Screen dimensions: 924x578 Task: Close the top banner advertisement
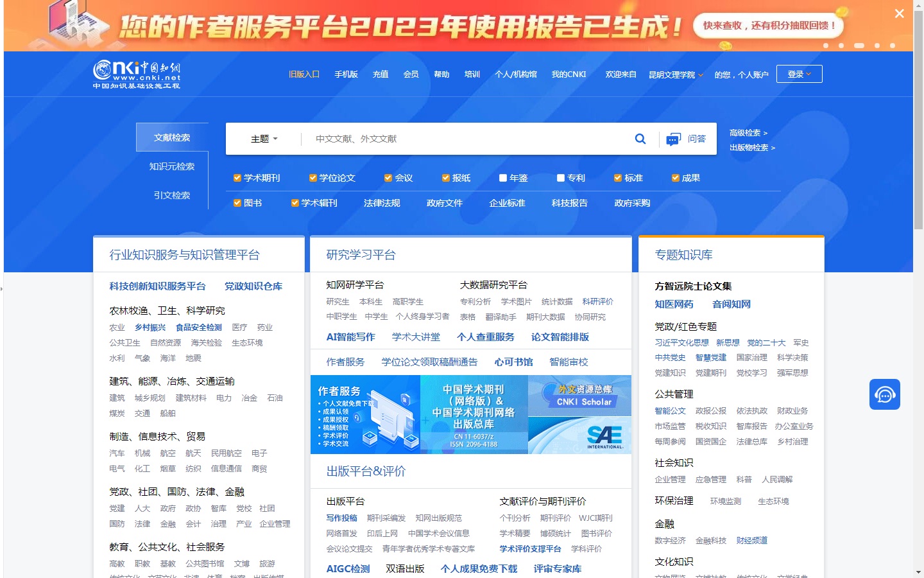(x=899, y=13)
